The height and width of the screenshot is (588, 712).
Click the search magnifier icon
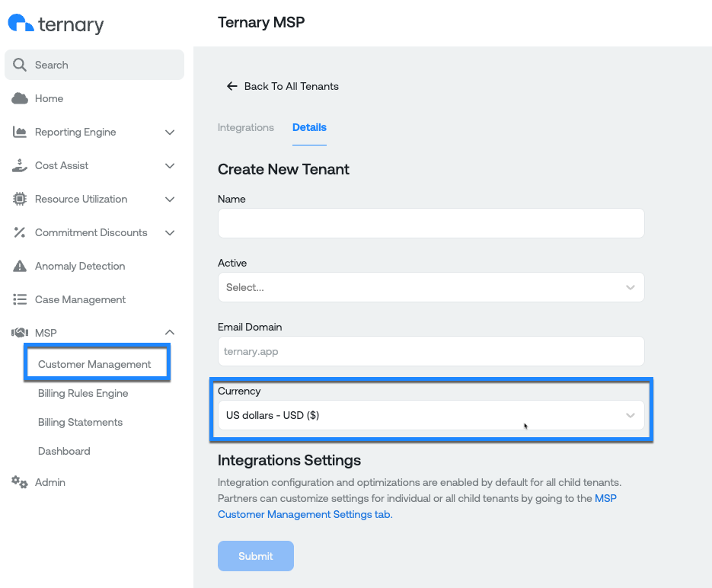(x=20, y=65)
